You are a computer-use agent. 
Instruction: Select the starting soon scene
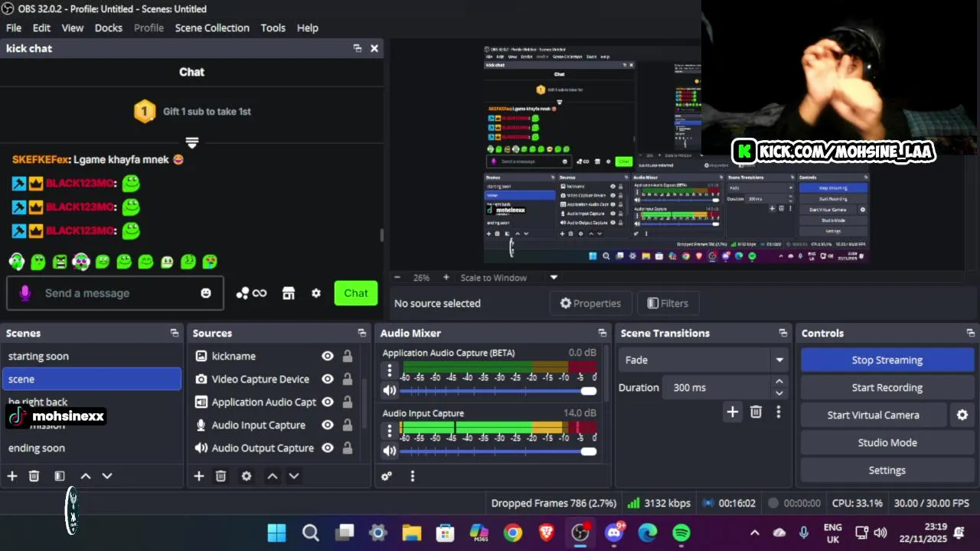[x=91, y=356]
